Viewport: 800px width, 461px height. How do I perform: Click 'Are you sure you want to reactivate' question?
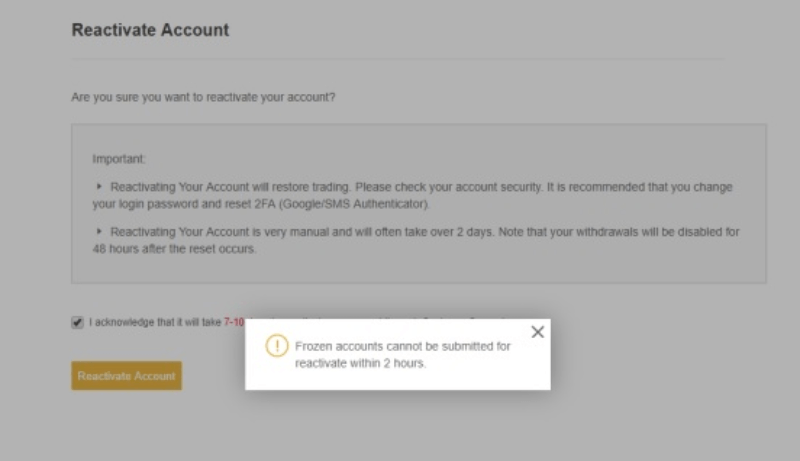point(203,98)
